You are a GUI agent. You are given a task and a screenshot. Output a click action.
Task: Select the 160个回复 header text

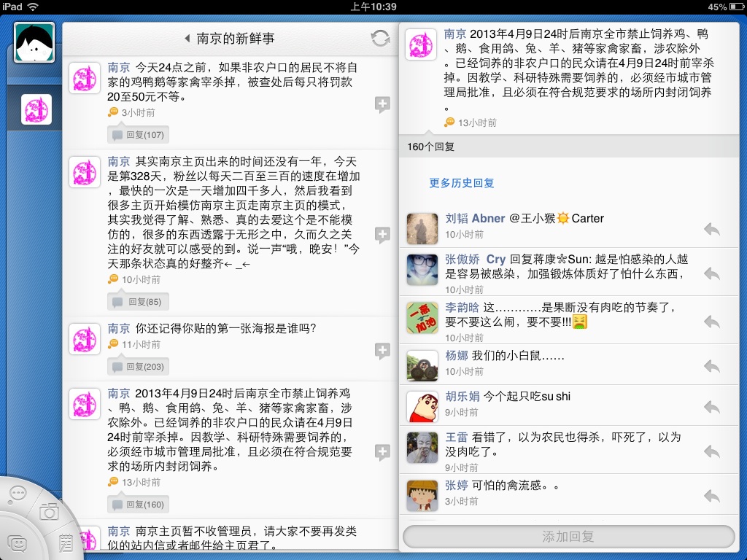[430, 147]
